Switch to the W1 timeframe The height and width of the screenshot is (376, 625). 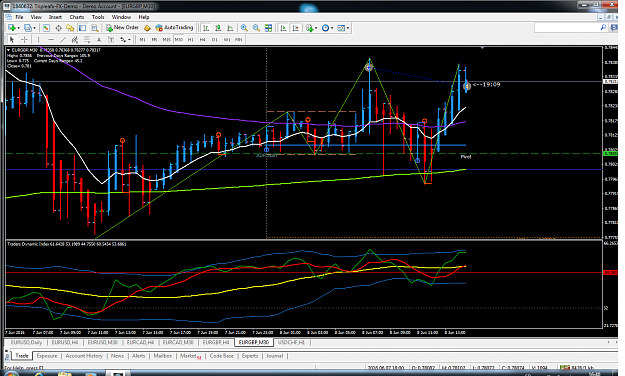[x=227, y=39]
